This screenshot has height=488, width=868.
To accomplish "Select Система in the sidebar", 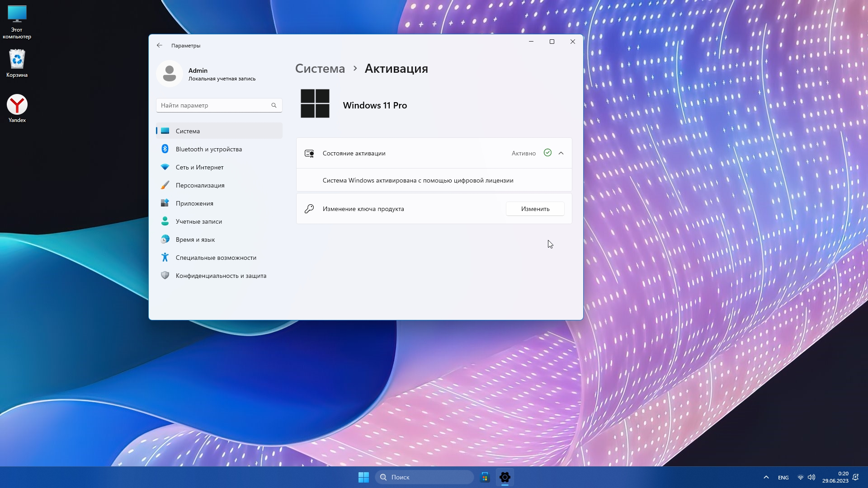I will coord(188,131).
